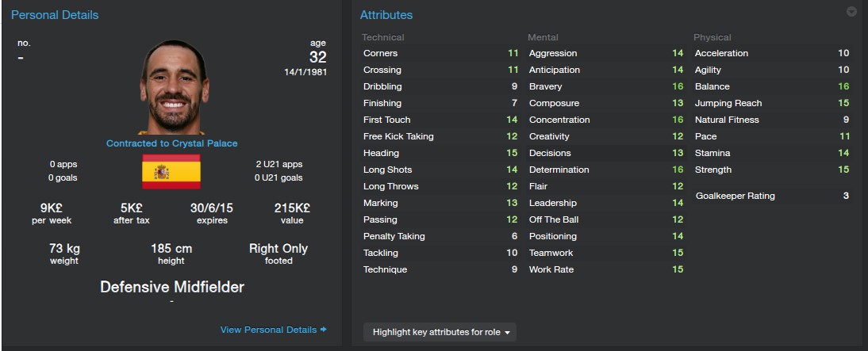Select the Finishing attribute row
The image size is (868, 351).
[440, 103]
